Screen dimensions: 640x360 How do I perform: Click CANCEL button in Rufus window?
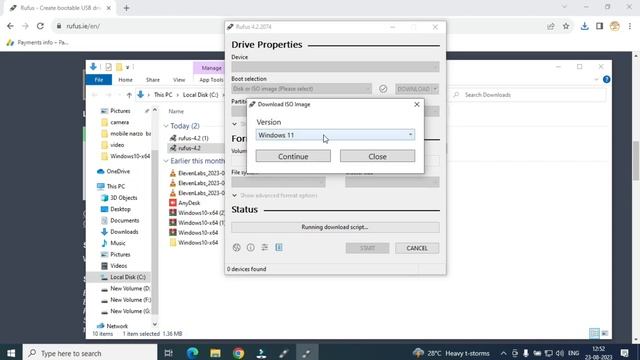coord(417,248)
